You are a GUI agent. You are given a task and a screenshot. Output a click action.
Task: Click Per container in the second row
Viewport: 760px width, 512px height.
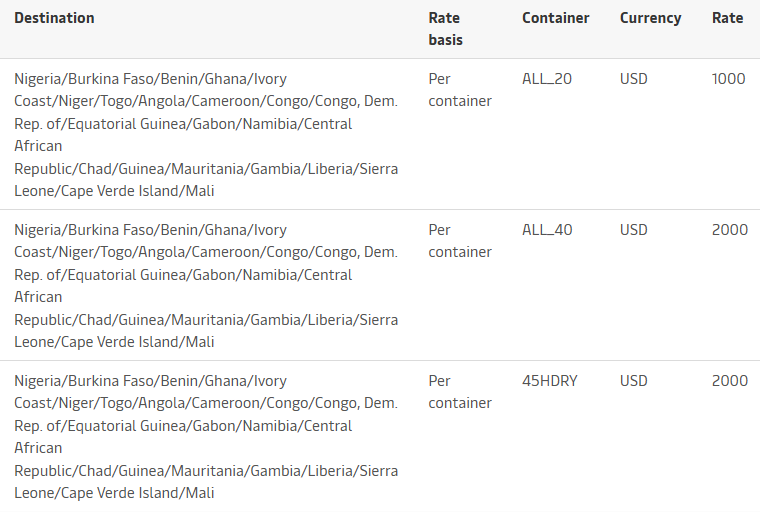459,241
